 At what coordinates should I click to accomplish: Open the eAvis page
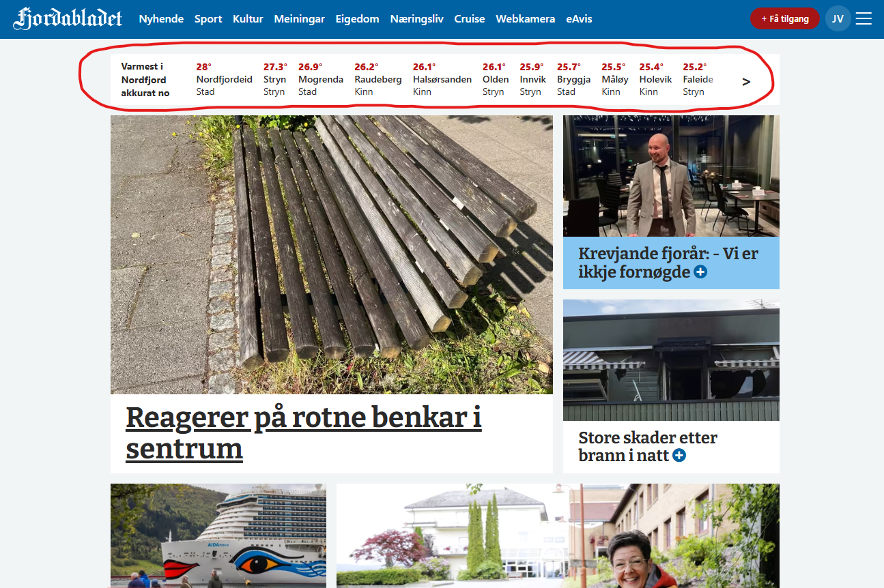click(578, 18)
